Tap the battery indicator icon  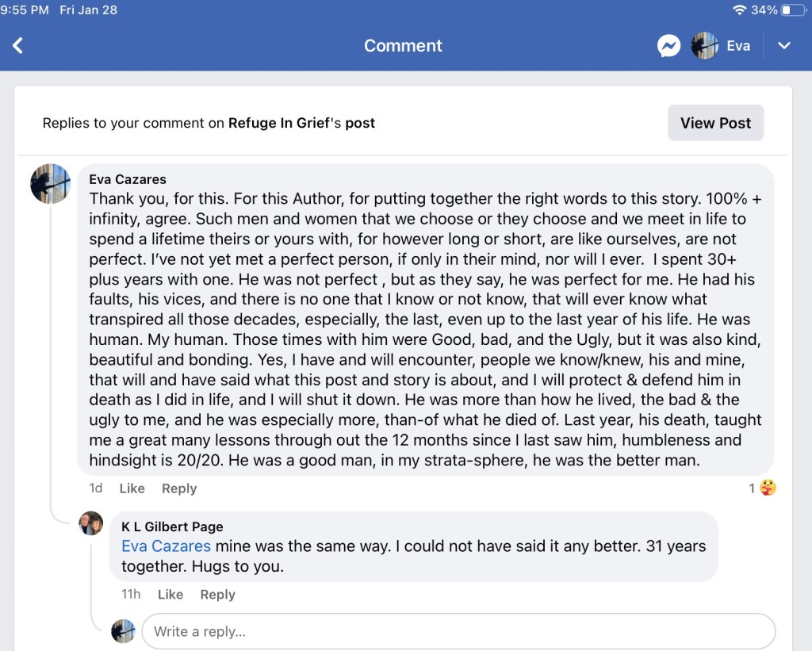coord(792,10)
